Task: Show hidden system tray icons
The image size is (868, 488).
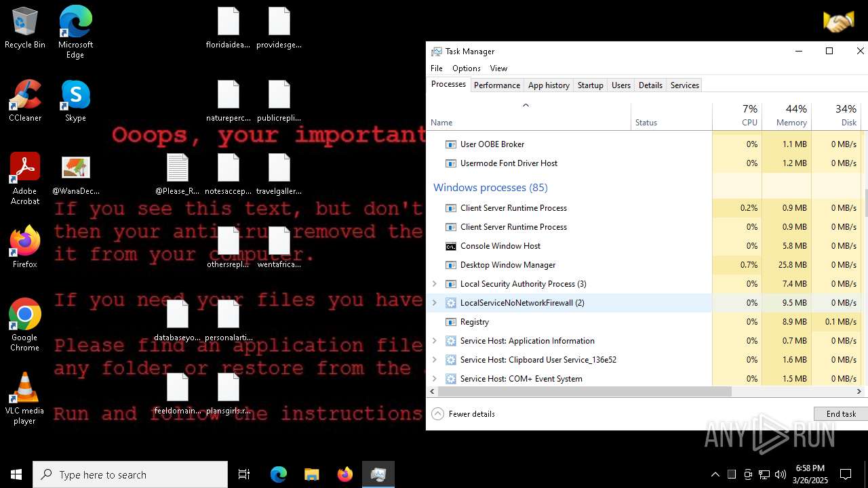Action: point(715,474)
